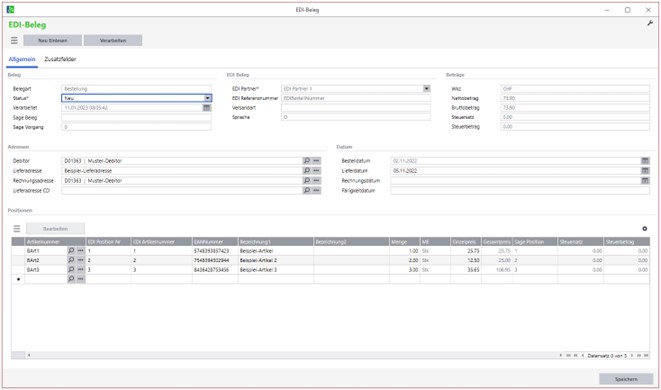
Task: Select the EAN cell 5748393857423
Action: coord(215,250)
